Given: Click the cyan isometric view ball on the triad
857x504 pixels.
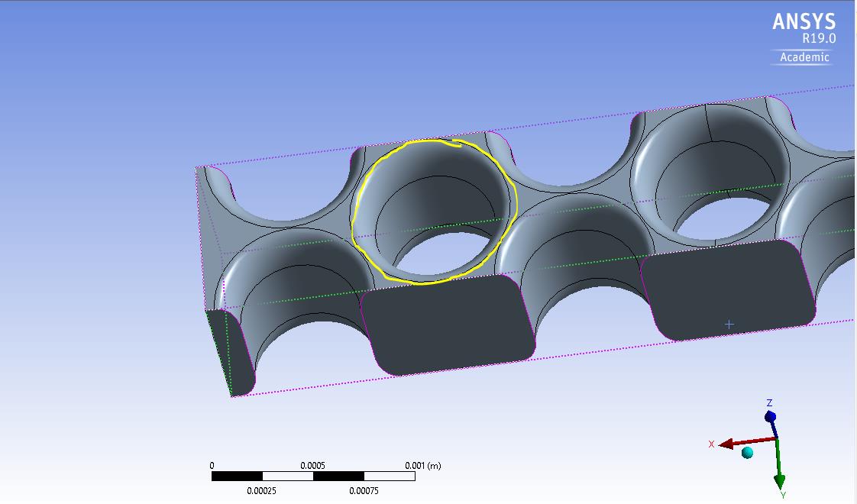Looking at the screenshot, I should pyautogui.click(x=747, y=453).
